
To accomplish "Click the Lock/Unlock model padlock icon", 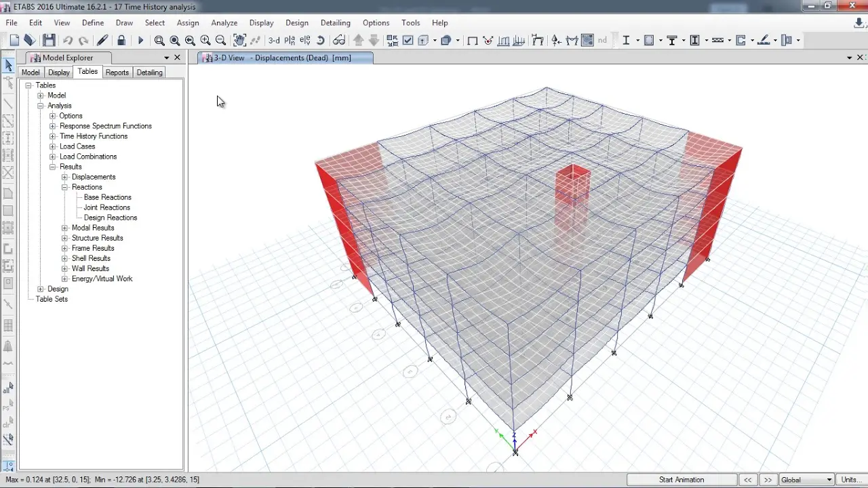I will 121,41.
